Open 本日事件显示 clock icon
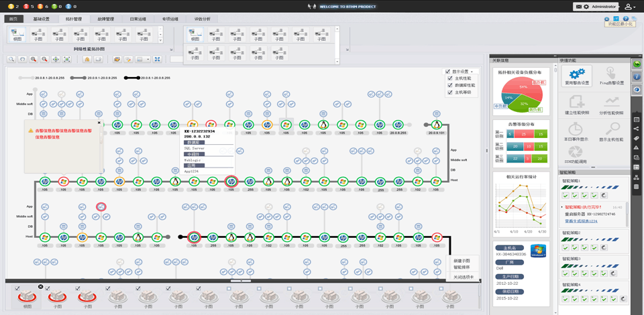 [x=576, y=129]
